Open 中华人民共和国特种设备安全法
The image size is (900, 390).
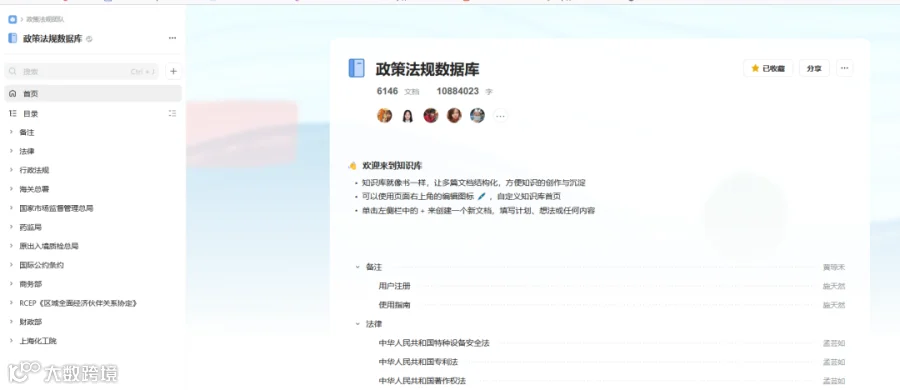pos(434,343)
